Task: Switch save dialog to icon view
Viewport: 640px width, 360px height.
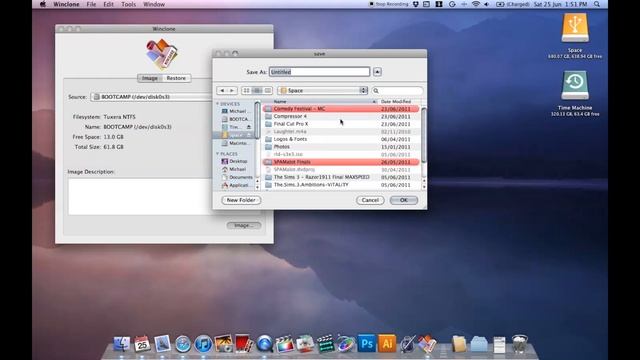Action: [247, 91]
